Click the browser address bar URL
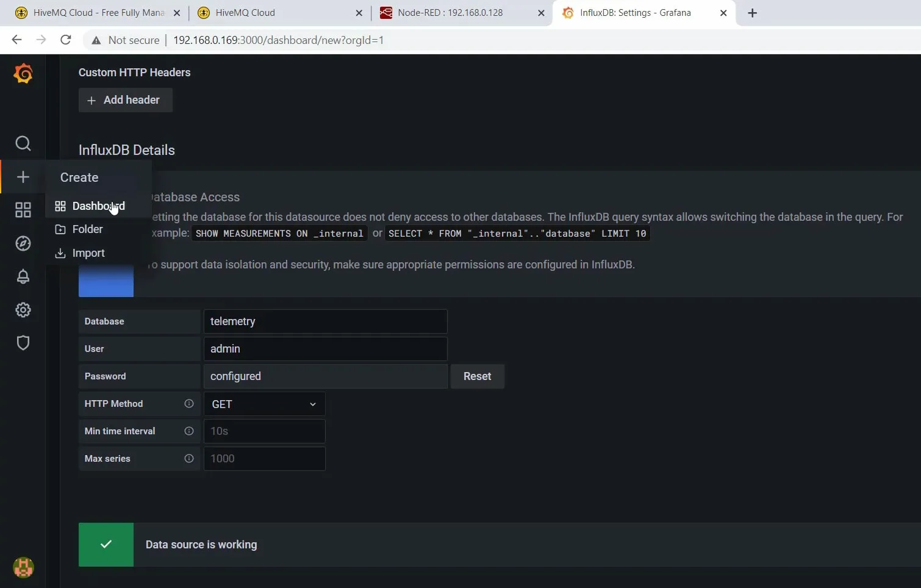The width and height of the screenshot is (921, 588). point(279,40)
